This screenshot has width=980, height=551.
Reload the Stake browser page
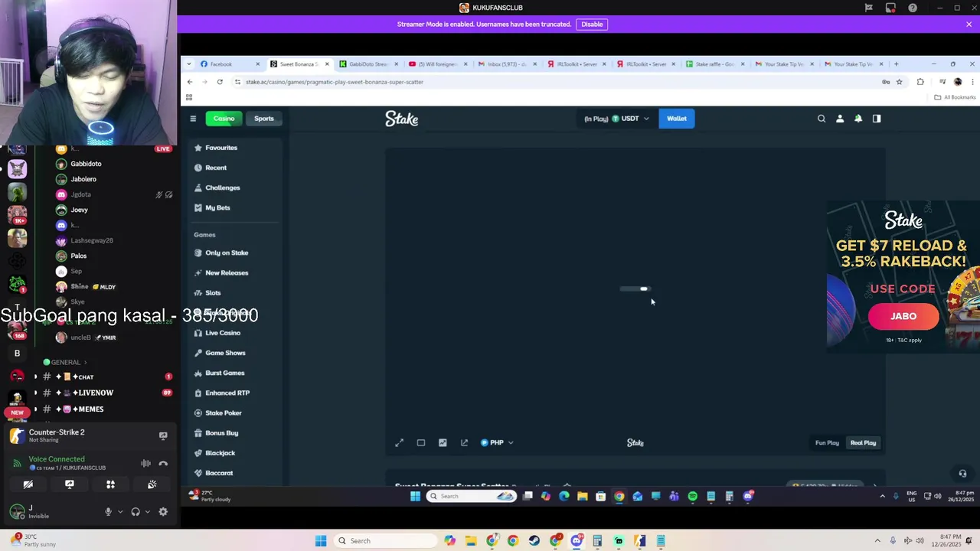click(220, 82)
